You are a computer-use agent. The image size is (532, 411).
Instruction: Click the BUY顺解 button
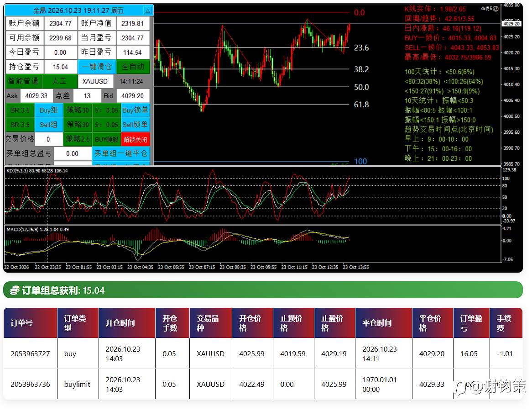[x=106, y=139]
